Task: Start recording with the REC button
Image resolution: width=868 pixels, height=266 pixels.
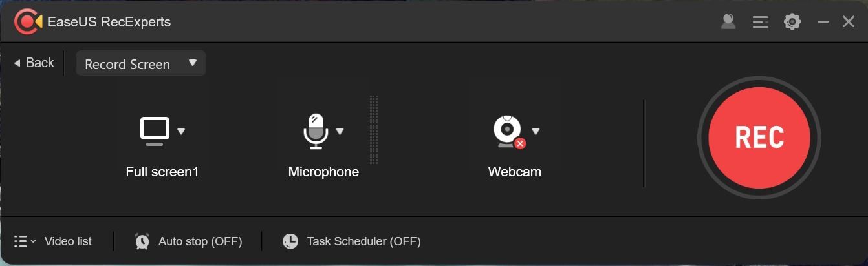Action: [x=759, y=137]
